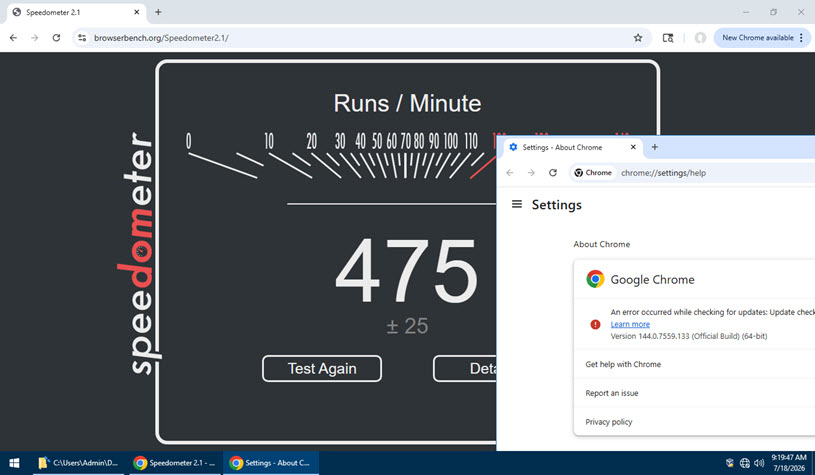Screen dimensions: 815x475
Task: Open Report an issue
Action: pyautogui.click(x=694, y=393)
